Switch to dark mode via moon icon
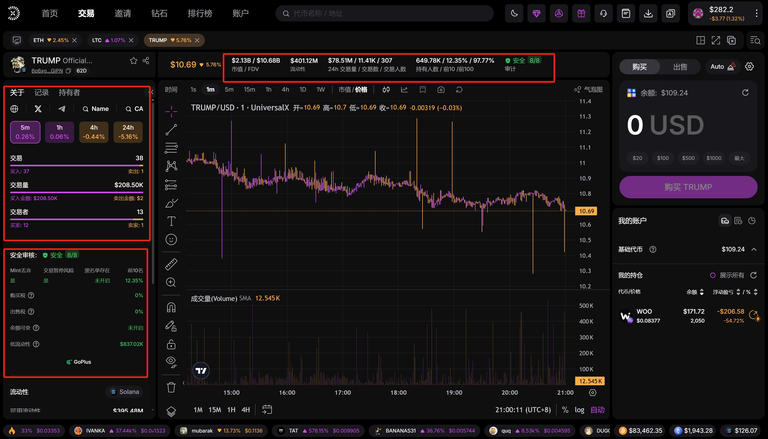The height and width of the screenshot is (439, 768). tap(514, 14)
